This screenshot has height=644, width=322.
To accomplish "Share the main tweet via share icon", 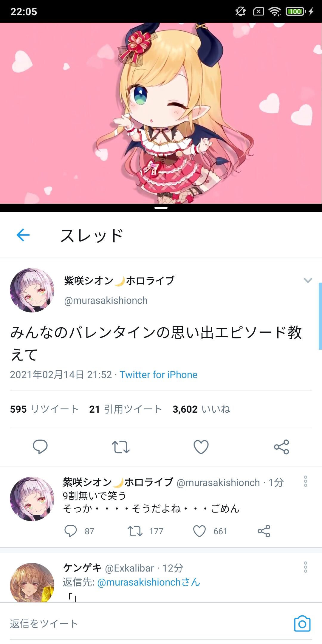I will pyautogui.click(x=281, y=447).
